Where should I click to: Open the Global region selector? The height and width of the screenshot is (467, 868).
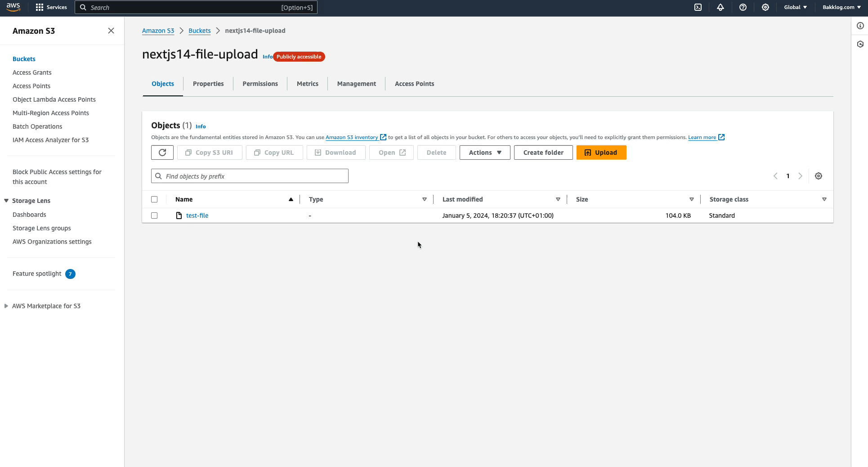[795, 7]
